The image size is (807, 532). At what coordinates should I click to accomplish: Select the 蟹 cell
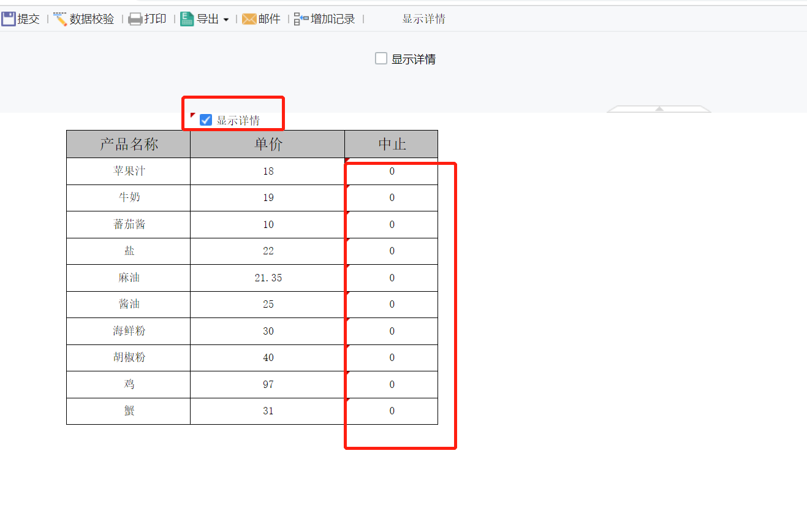coord(129,411)
